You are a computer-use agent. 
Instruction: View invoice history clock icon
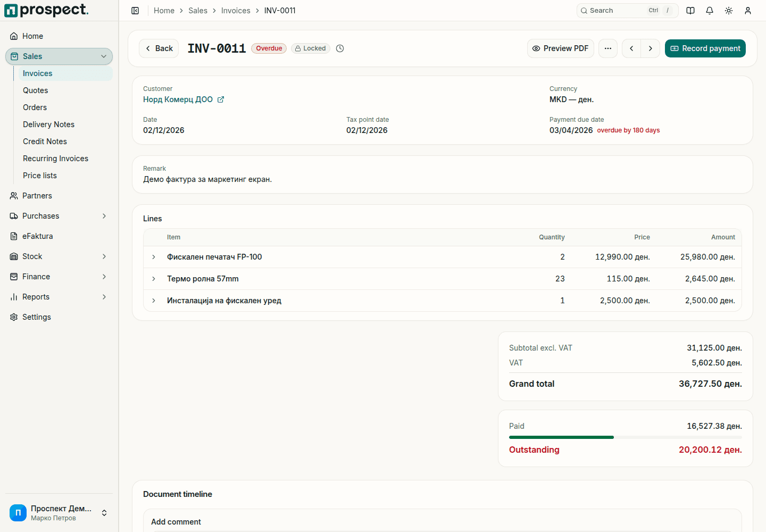[x=340, y=48]
